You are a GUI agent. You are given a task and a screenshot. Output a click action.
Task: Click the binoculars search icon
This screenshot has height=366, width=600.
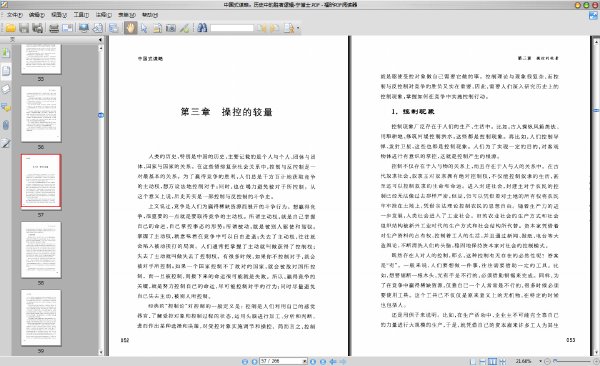(x=202, y=28)
